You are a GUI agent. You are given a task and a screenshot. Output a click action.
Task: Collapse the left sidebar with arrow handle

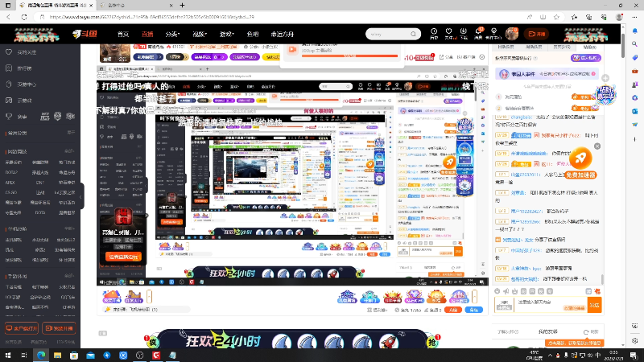click(x=81, y=196)
